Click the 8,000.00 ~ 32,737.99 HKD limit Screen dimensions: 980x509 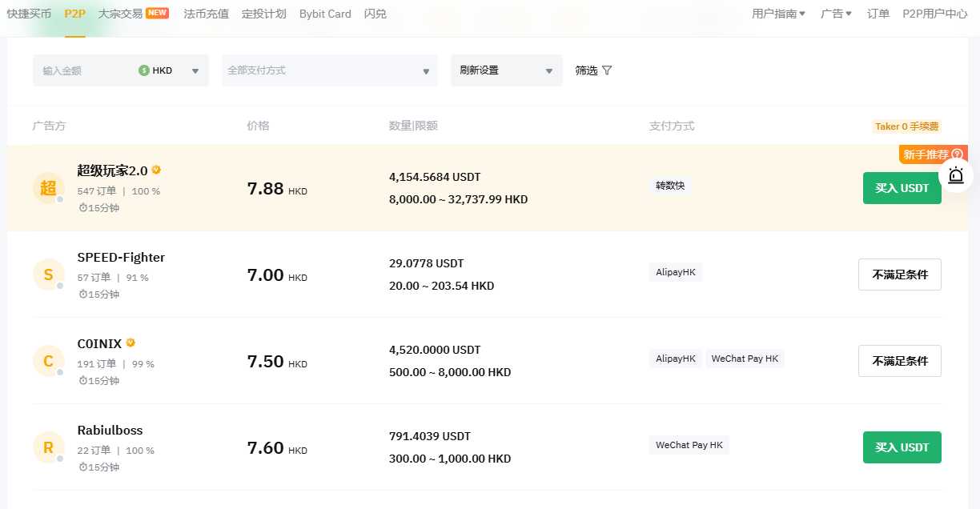(x=459, y=199)
